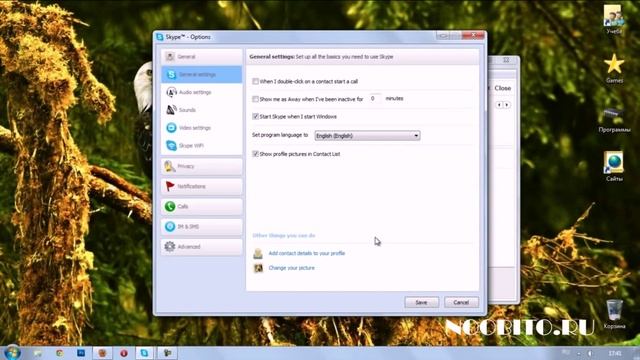Image resolution: width=640 pixels, height=360 pixels.
Task: Click the Video settings camera icon
Action: pyautogui.click(x=171, y=128)
